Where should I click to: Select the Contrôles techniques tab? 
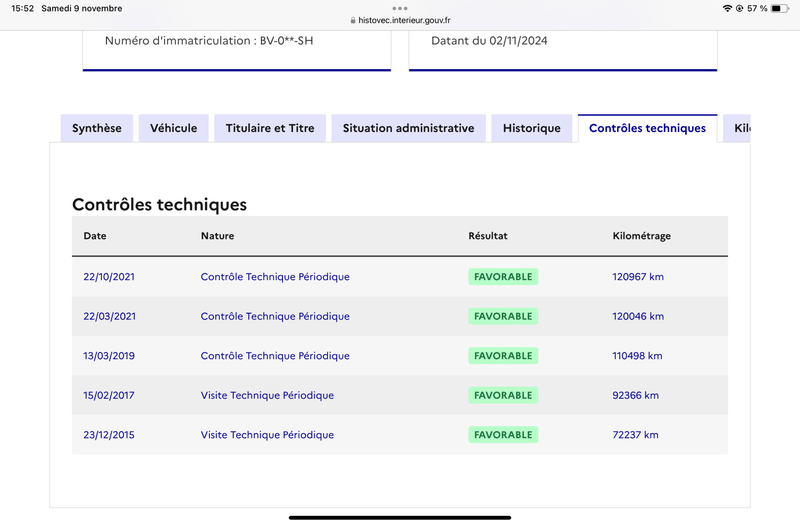[x=647, y=128]
